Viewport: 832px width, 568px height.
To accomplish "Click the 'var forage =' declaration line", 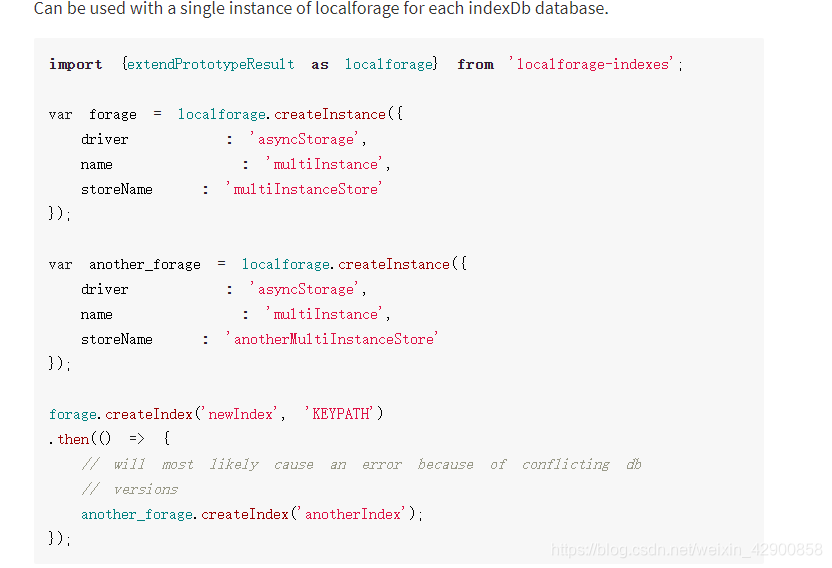I will coord(226,114).
